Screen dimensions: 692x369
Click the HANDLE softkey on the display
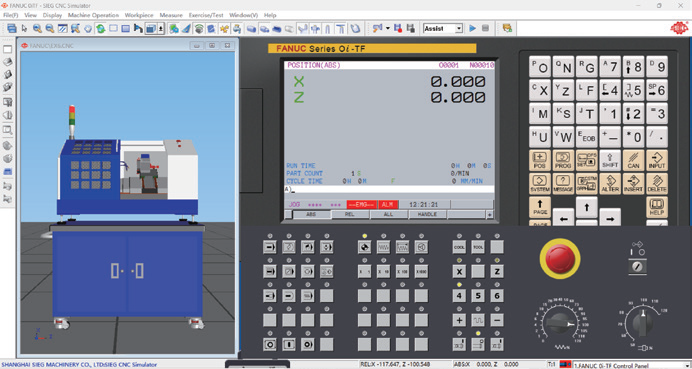(x=427, y=215)
